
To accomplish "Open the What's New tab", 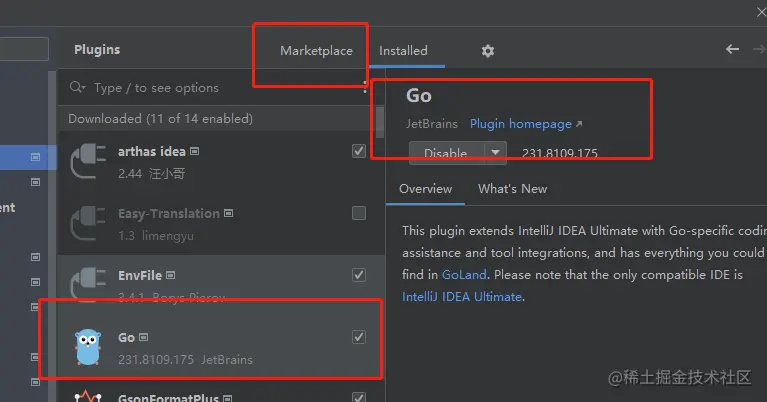I will point(512,189).
